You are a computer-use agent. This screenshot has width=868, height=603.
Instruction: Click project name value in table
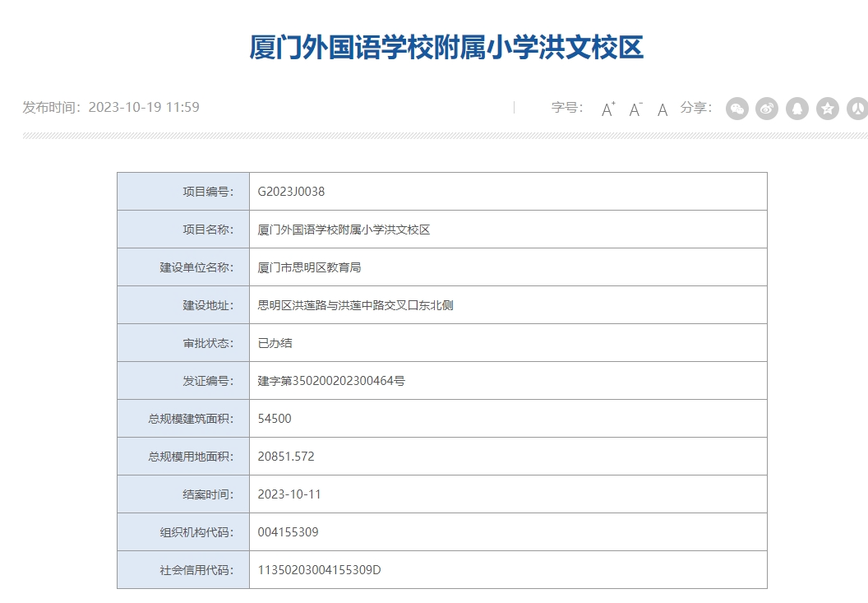point(344,230)
